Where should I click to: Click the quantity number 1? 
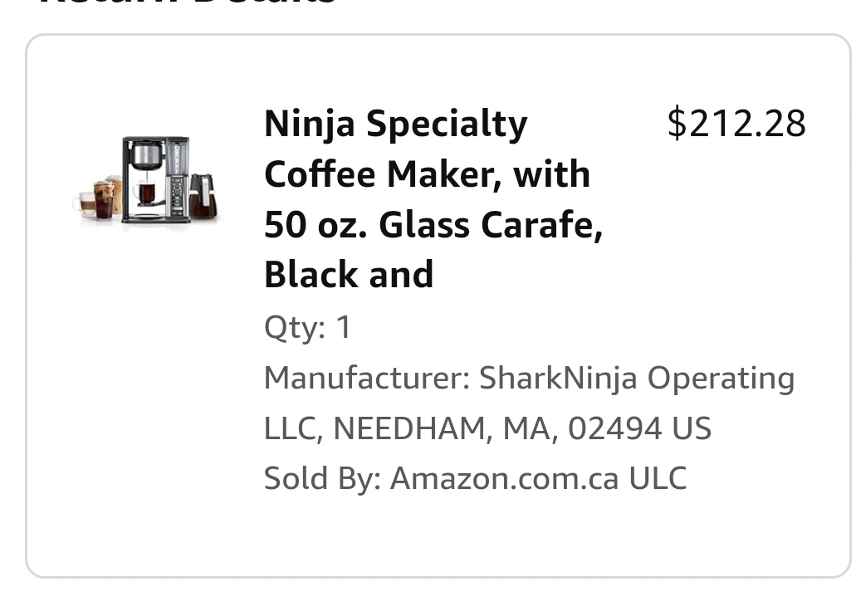[343, 327]
